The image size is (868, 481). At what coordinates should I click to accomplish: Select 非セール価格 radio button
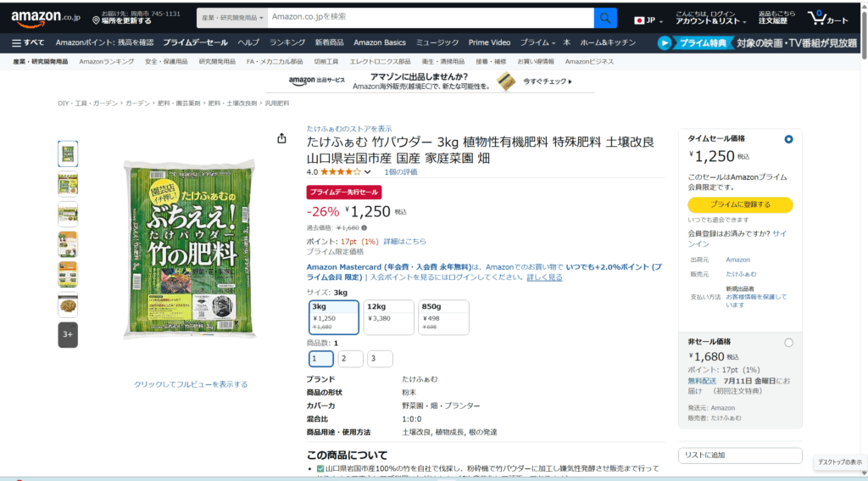pos(788,343)
